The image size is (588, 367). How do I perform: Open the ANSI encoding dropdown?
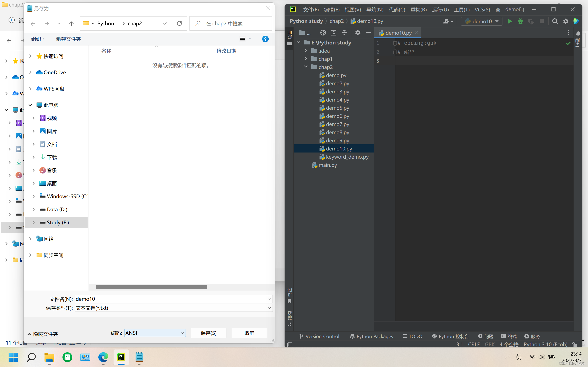point(182,333)
